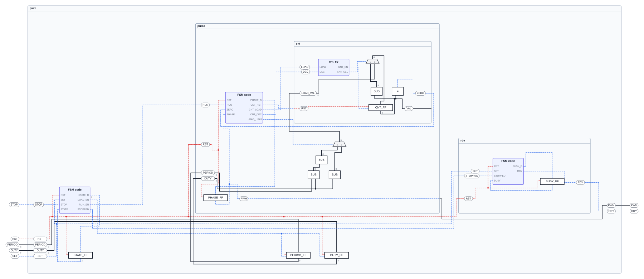Click the cnt module title label
Screen dimensions: 644x279
coord(298,44)
